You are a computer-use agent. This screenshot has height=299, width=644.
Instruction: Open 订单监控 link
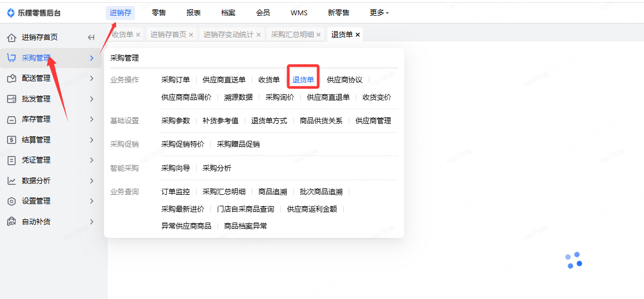(x=176, y=192)
